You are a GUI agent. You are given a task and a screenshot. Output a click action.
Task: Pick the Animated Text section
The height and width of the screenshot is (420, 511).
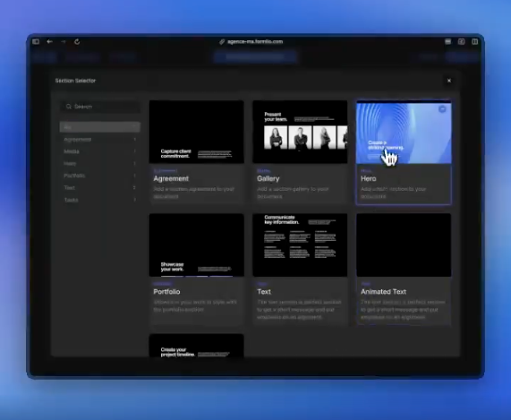click(404, 269)
